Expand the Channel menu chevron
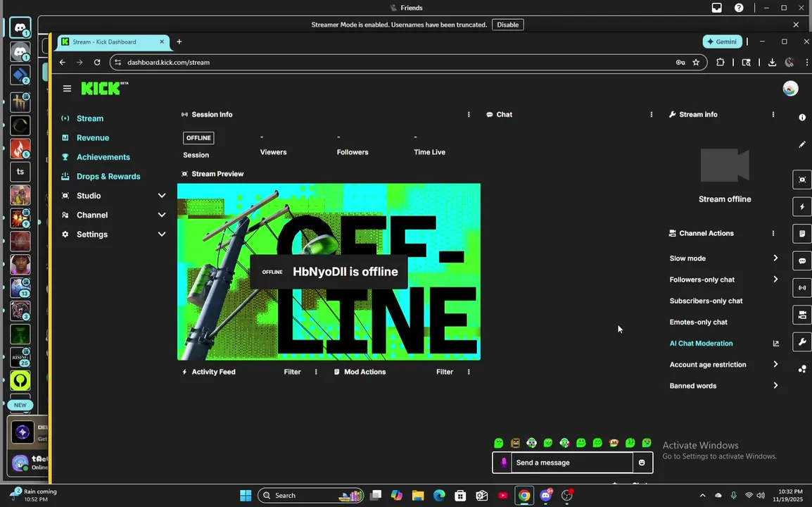This screenshot has height=507, width=812. 162,215
